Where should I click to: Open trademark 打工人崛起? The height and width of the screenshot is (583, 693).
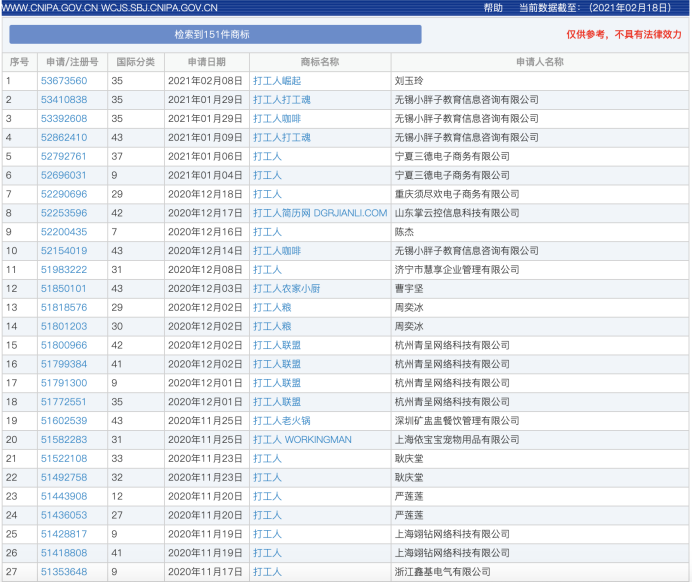click(x=277, y=81)
